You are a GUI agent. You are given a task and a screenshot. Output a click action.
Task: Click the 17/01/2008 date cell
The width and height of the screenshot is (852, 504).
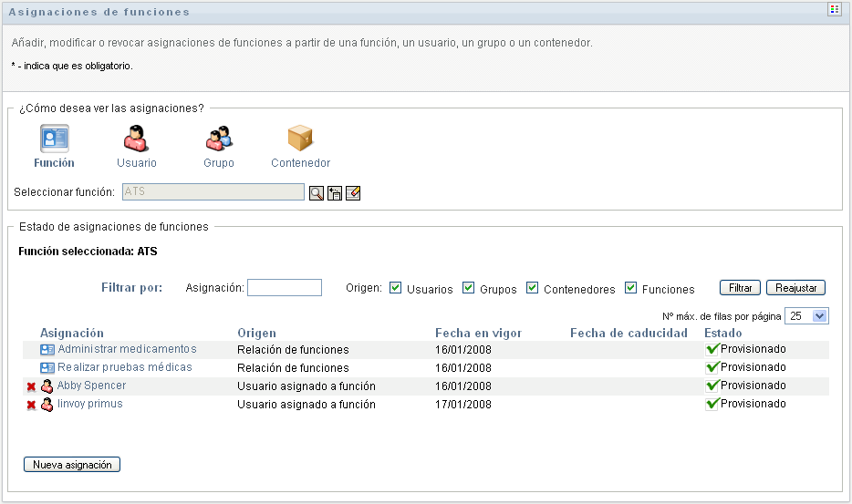pyautogui.click(x=463, y=405)
